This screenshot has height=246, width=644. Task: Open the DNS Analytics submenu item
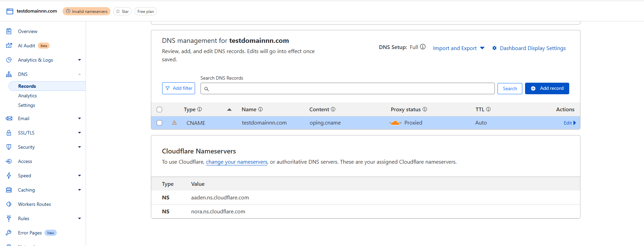pos(28,96)
